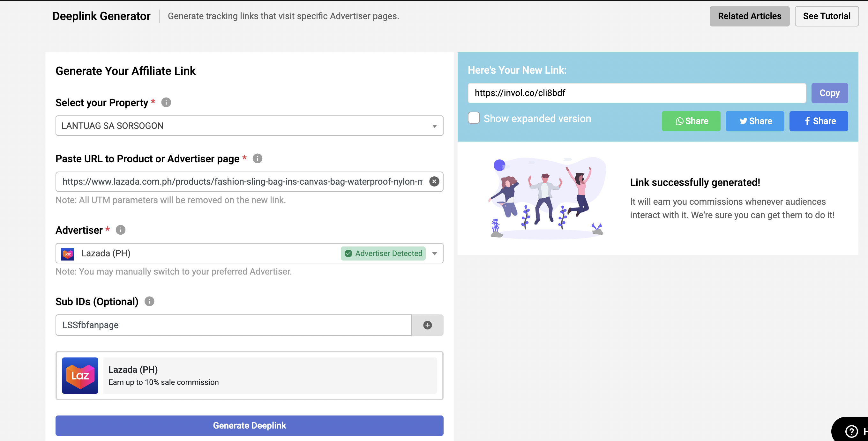Open the See Tutorial button
The height and width of the screenshot is (441, 868).
point(826,16)
